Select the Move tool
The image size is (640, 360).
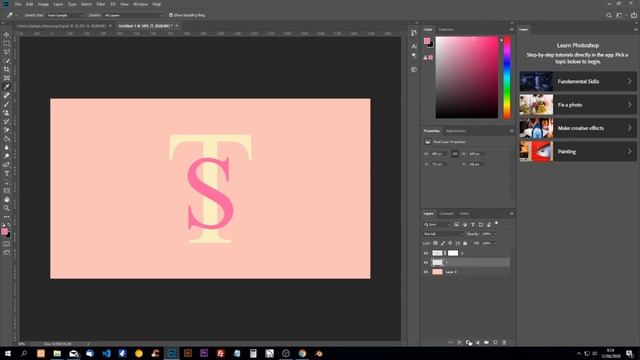7,35
